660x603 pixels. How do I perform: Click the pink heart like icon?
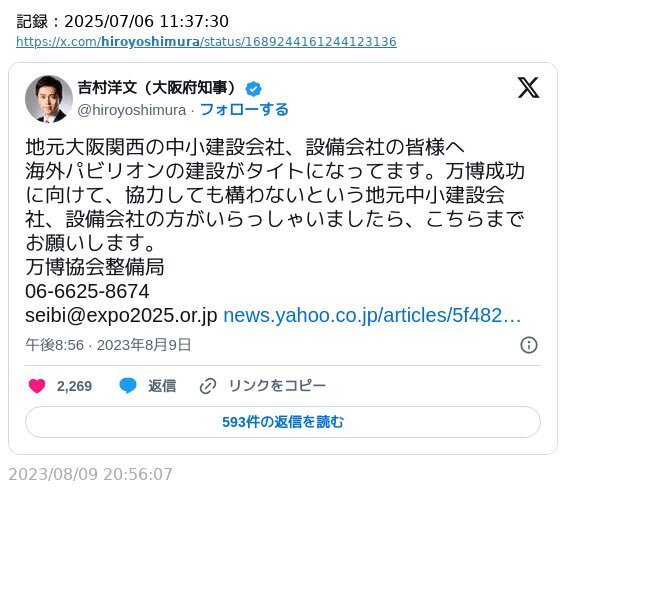[x=37, y=386]
